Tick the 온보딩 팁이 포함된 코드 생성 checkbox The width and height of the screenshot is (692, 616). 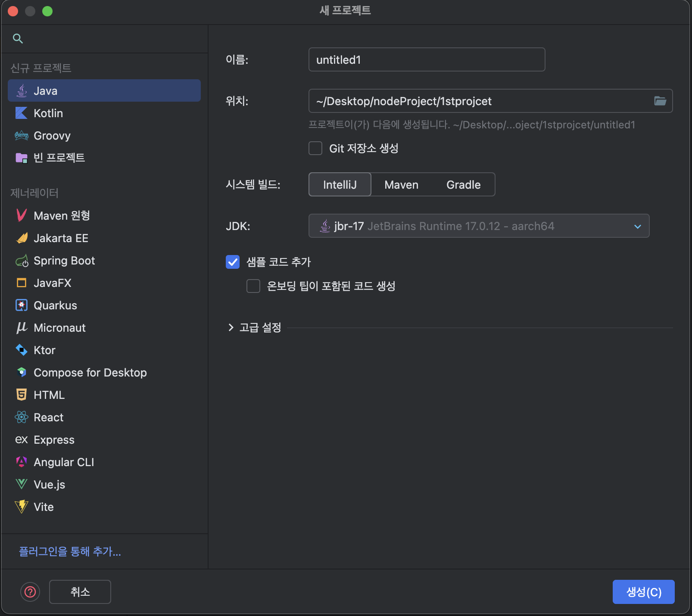253,286
